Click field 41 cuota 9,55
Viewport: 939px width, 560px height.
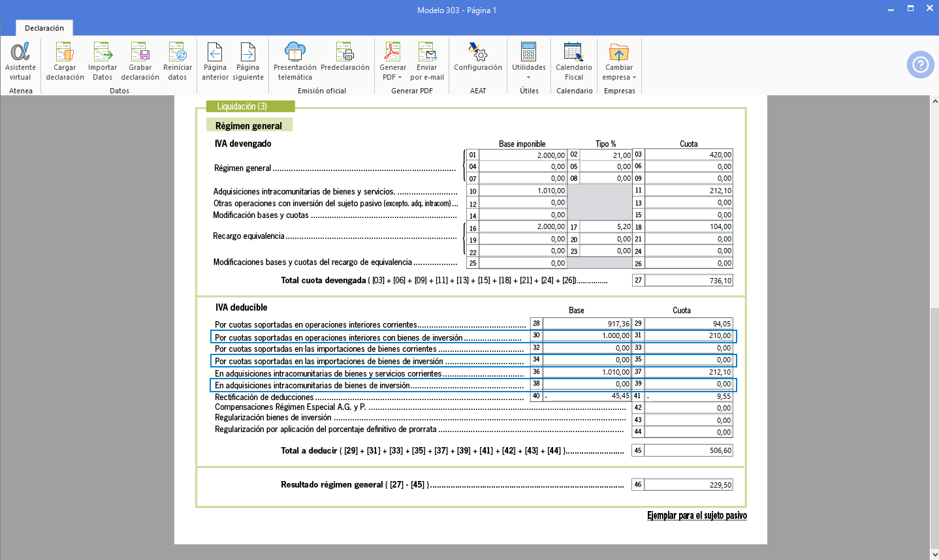688,396
